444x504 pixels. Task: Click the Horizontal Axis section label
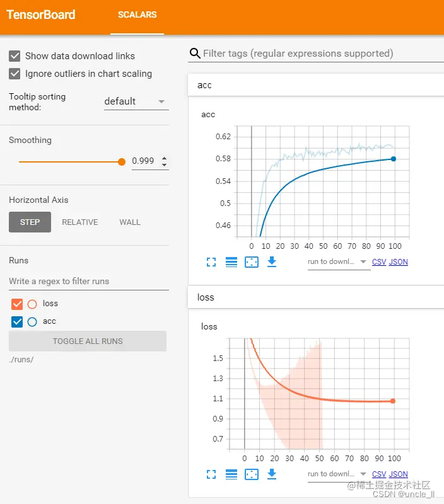pos(38,200)
